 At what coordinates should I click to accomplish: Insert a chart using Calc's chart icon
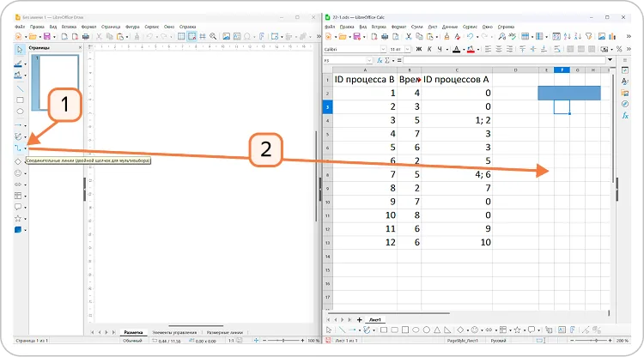pos(612,37)
